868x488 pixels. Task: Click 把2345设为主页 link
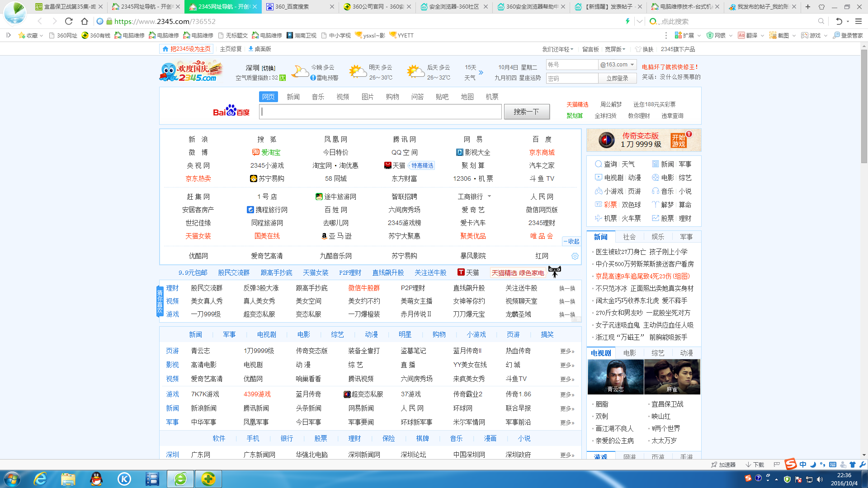[x=186, y=49]
